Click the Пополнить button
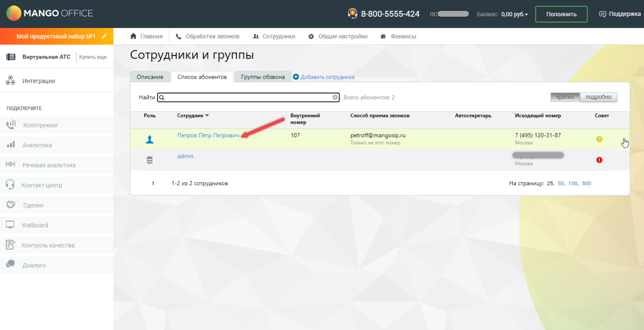This screenshot has height=330, width=644. click(x=561, y=14)
